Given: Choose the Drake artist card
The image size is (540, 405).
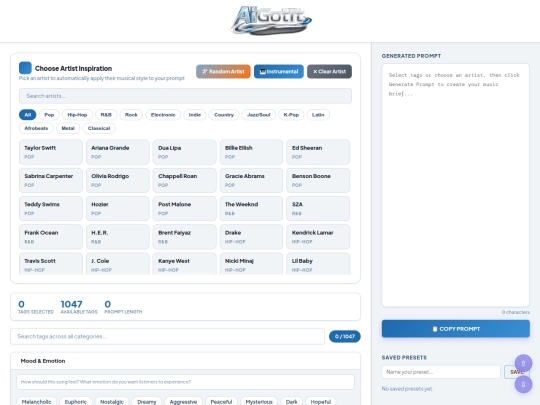Looking at the screenshot, I should pos(251,237).
